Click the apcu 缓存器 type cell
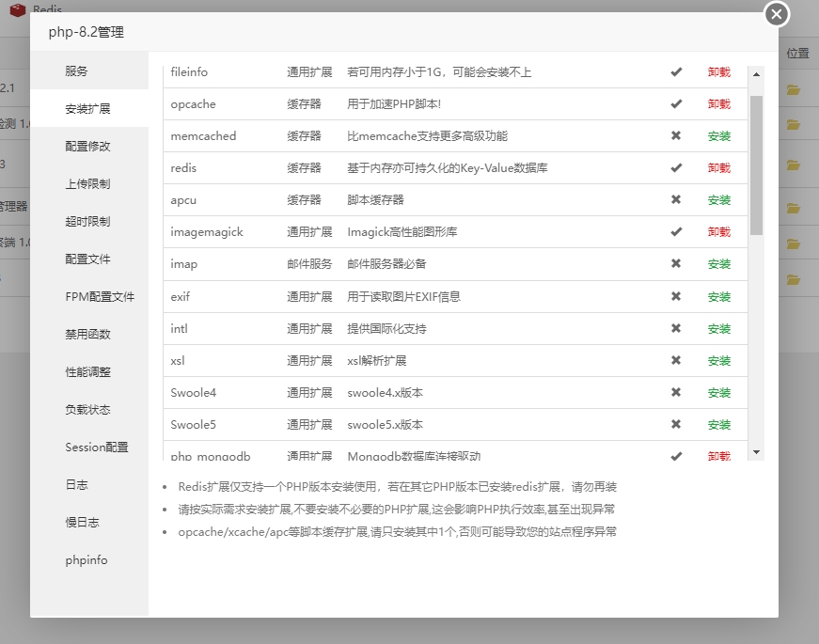Viewport: 819px width, 644px height. [304, 199]
